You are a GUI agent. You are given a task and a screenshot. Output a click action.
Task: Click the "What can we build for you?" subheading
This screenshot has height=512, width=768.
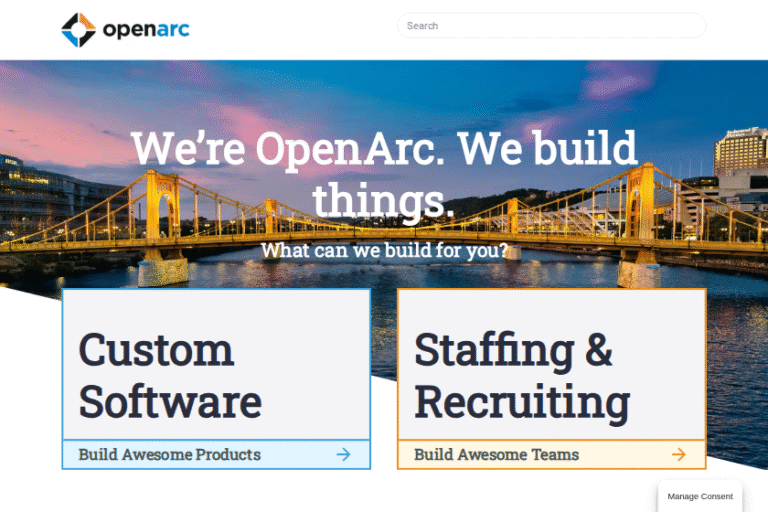point(384,250)
